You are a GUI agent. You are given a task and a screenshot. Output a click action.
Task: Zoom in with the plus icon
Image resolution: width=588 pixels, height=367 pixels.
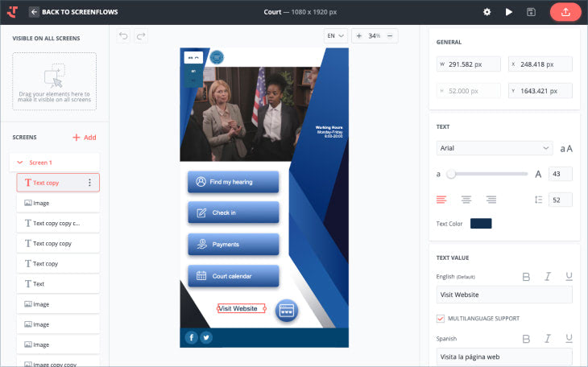point(359,35)
